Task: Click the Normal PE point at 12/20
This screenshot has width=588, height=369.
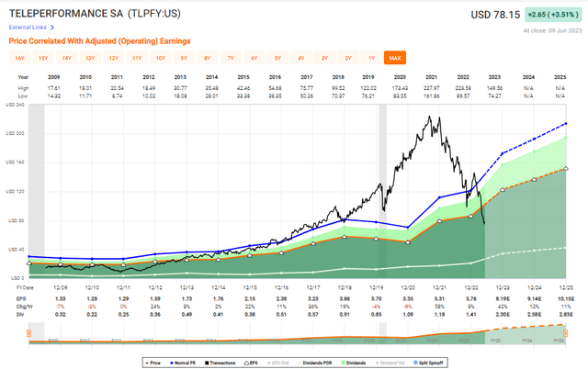Action: pos(408,228)
